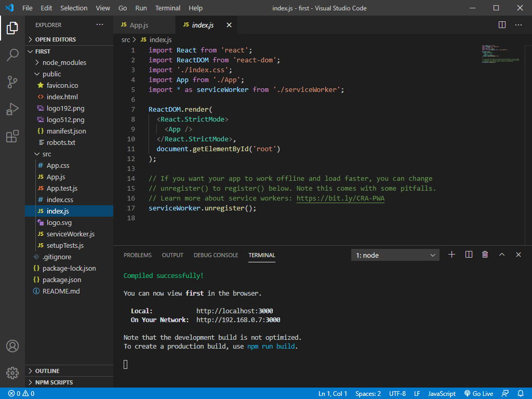Expand the OPEN EDITORS section
Image resolution: width=532 pixels, height=399 pixels.
69,39
